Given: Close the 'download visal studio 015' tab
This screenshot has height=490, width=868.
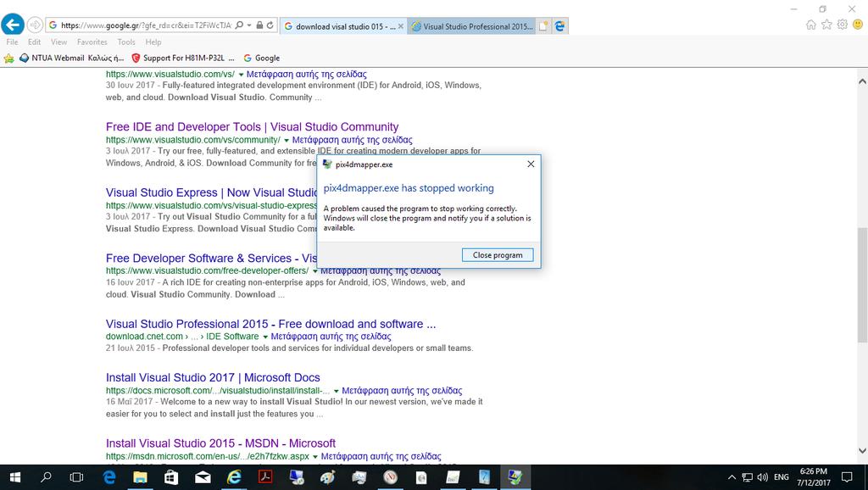Looking at the screenshot, I should point(401,26).
